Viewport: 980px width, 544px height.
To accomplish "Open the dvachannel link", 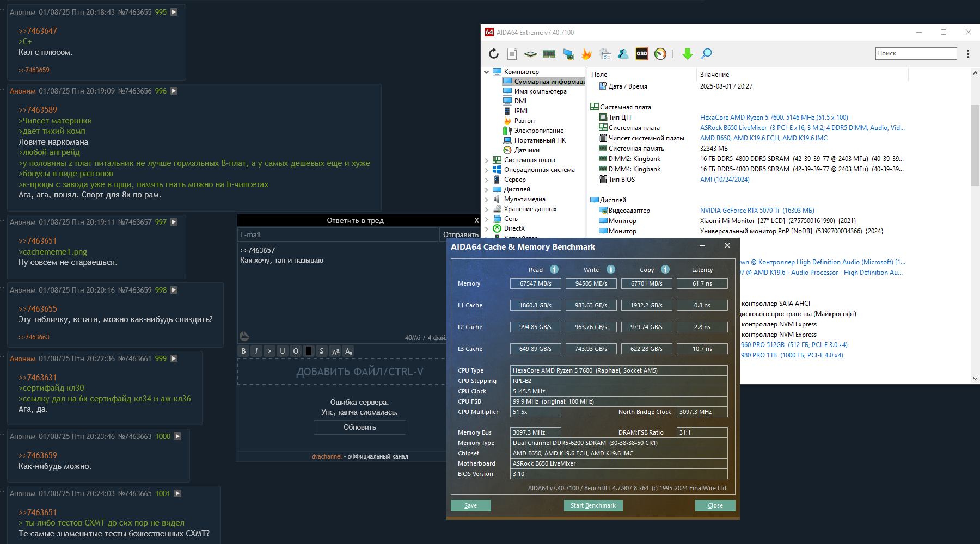I will (327, 456).
